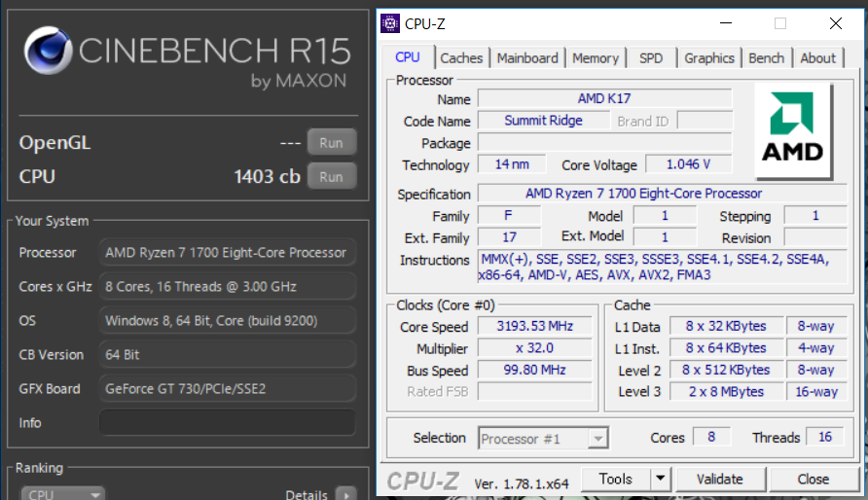
Task: Click the Cores x GHz field
Action: 228,287
